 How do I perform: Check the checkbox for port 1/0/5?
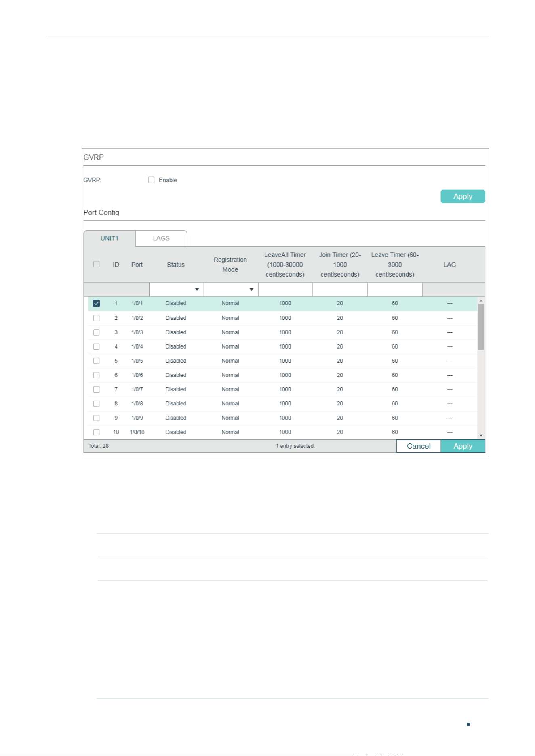tap(96, 361)
